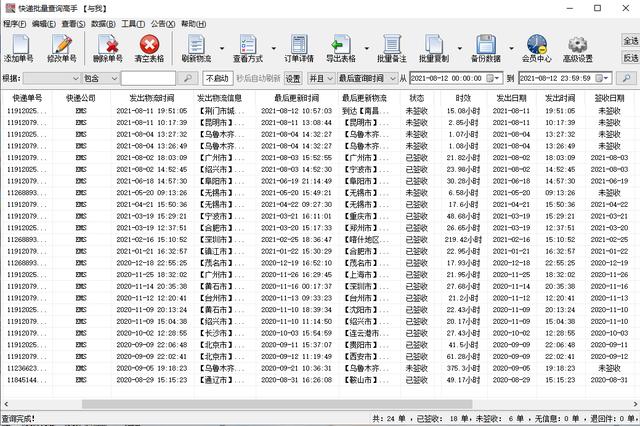Click the 导出表格 export table icon
The width and height of the screenshot is (640, 426).
point(341,48)
